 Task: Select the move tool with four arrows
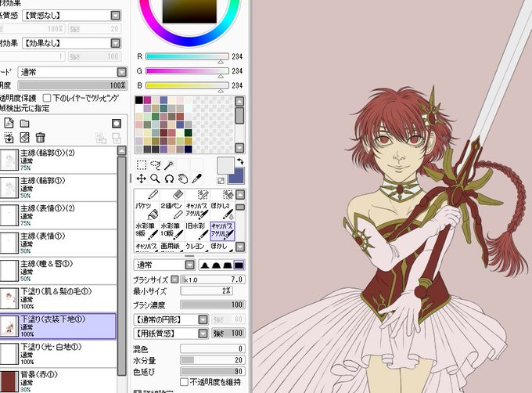(141, 178)
